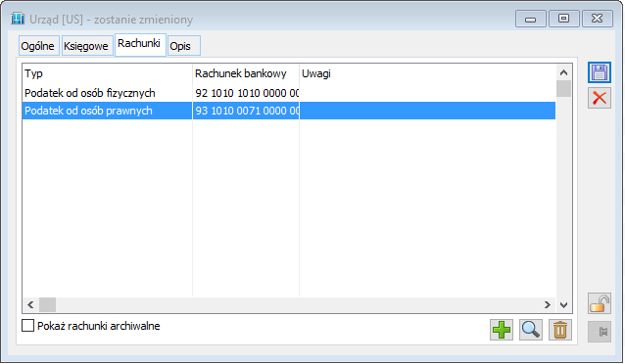
Task: Maximize the Urząd window
Action: 563,19
